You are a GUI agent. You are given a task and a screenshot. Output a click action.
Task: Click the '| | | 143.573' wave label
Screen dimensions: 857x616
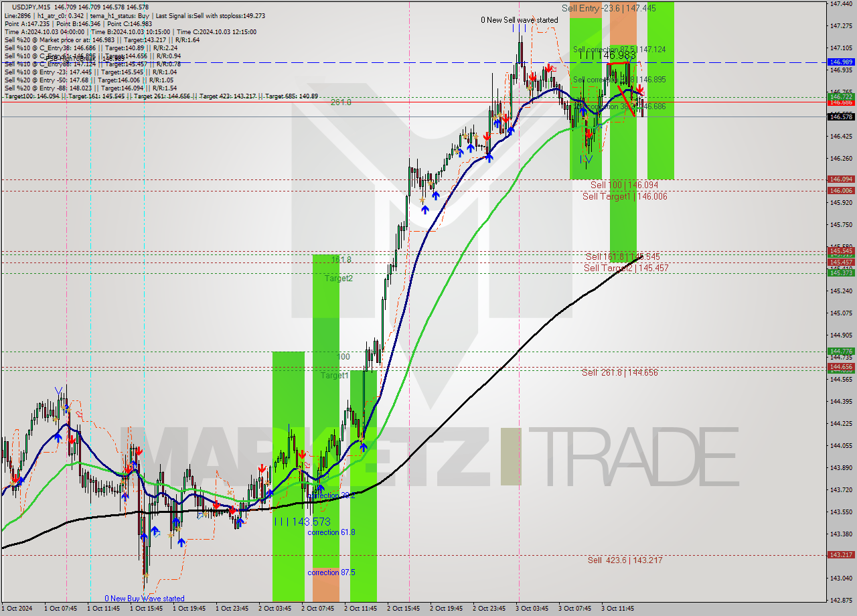pos(301,522)
